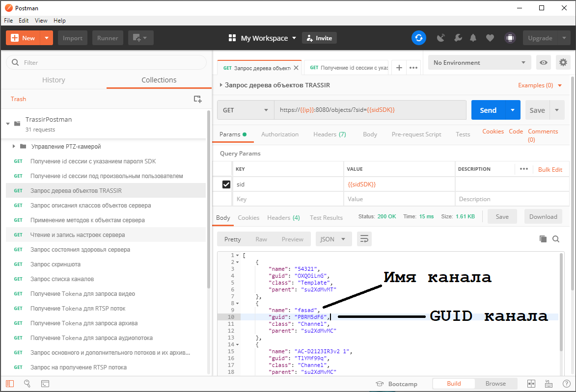Collapse the TrassirPostman collection
576x392 pixels.
(x=8, y=124)
